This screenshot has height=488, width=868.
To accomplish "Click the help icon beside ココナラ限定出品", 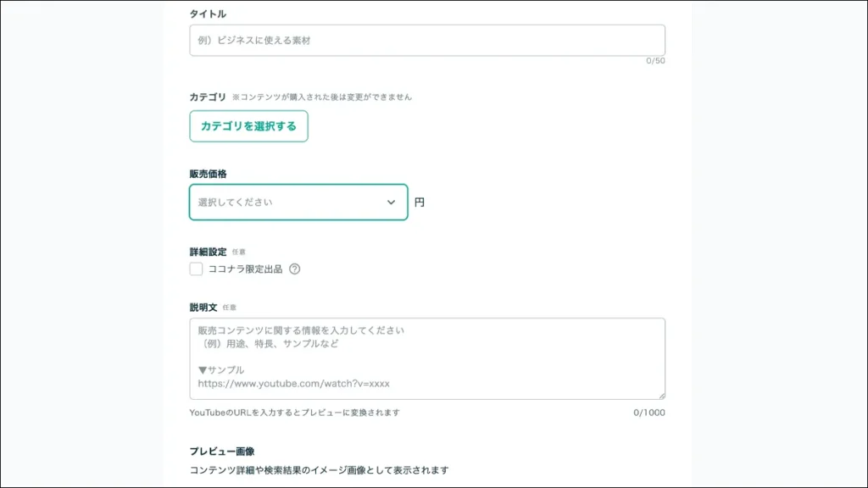I will pyautogui.click(x=295, y=269).
